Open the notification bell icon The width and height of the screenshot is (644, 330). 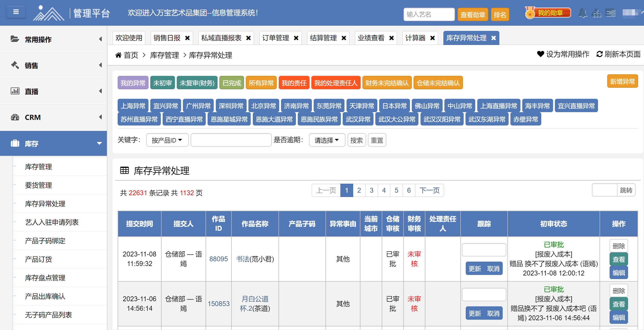583,13
